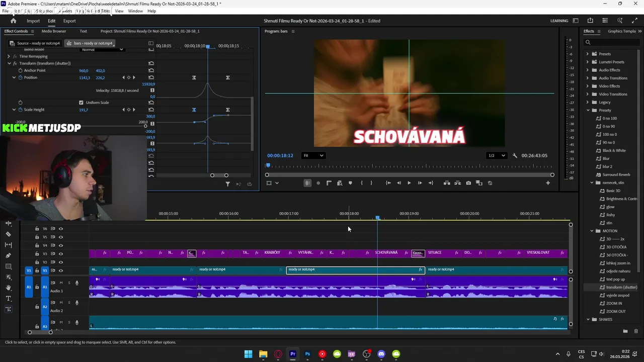Expand the Lumetri Presets folder
Image resolution: width=644 pixels, height=362 pixels.
(587, 62)
